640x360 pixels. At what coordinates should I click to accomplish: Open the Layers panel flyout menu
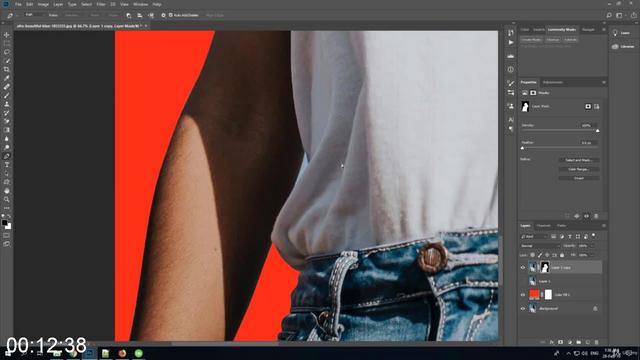tap(604, 226)
